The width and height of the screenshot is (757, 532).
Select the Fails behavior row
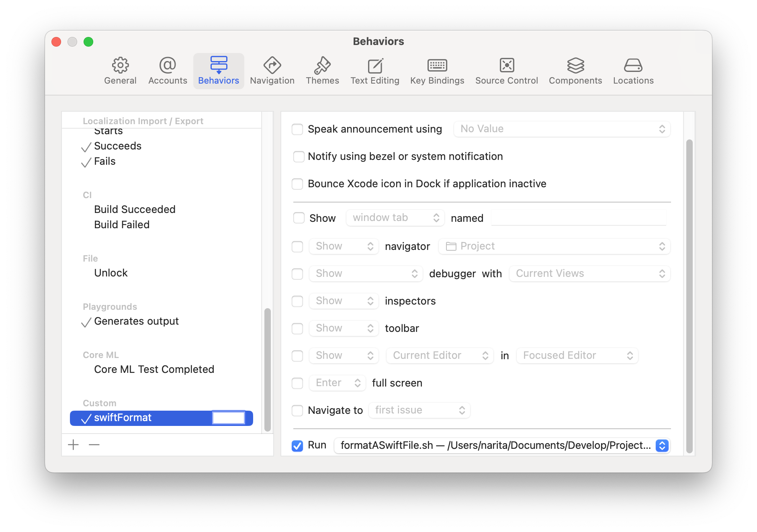[162, 162]
